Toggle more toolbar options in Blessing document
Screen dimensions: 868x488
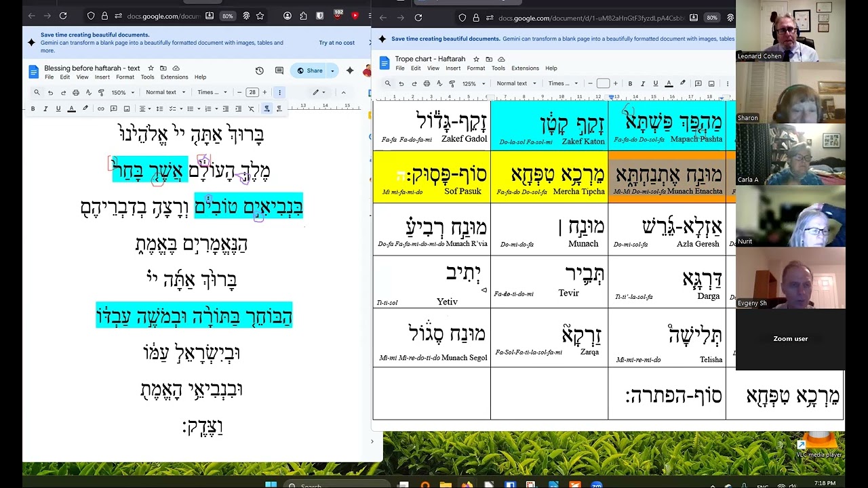[x=279, y=92]
